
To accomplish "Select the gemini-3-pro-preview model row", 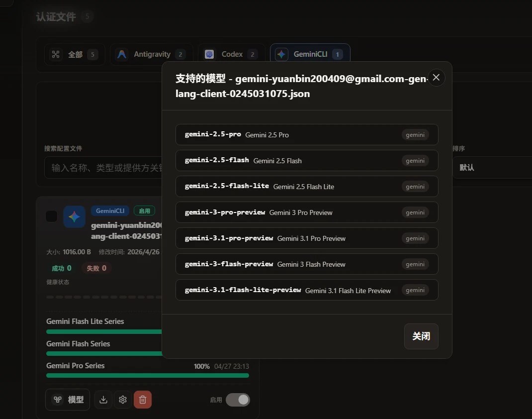I will pyautogui.click(x=307, y=212).
